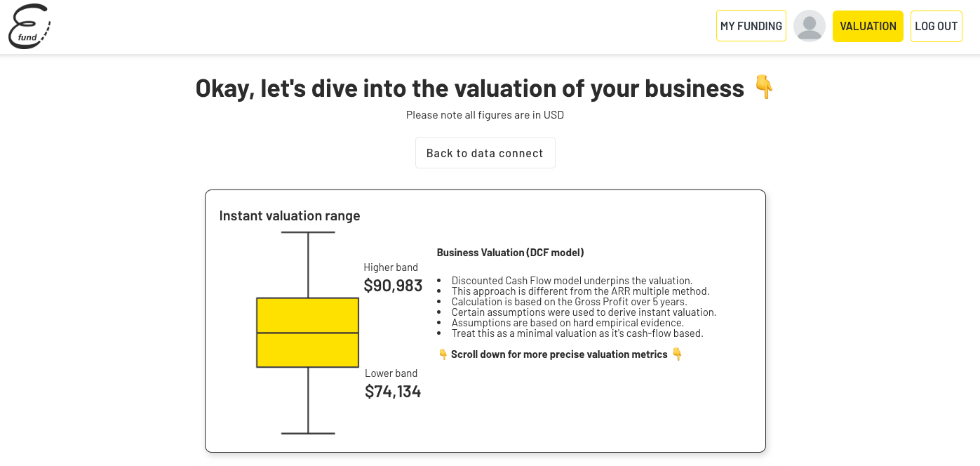The image size is (980, 466).
Task: Click the pointing-down emoji beside the heading
Action: pos(765,87)
